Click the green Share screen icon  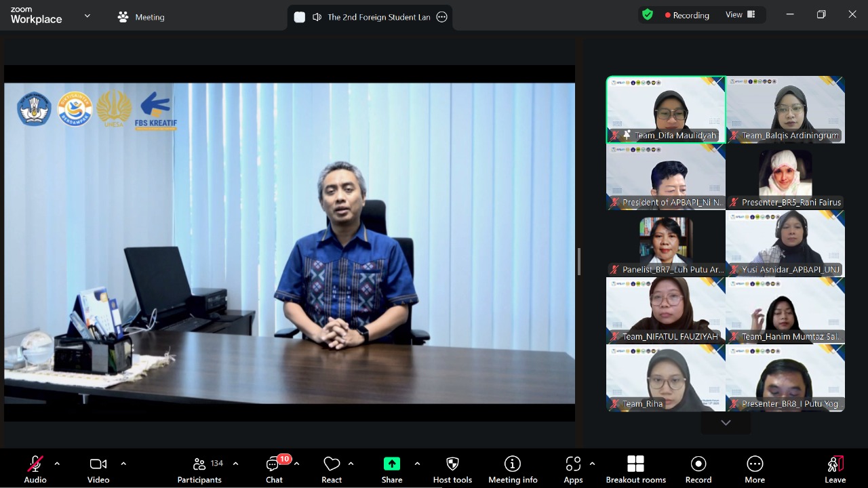[x=392, y=464]
